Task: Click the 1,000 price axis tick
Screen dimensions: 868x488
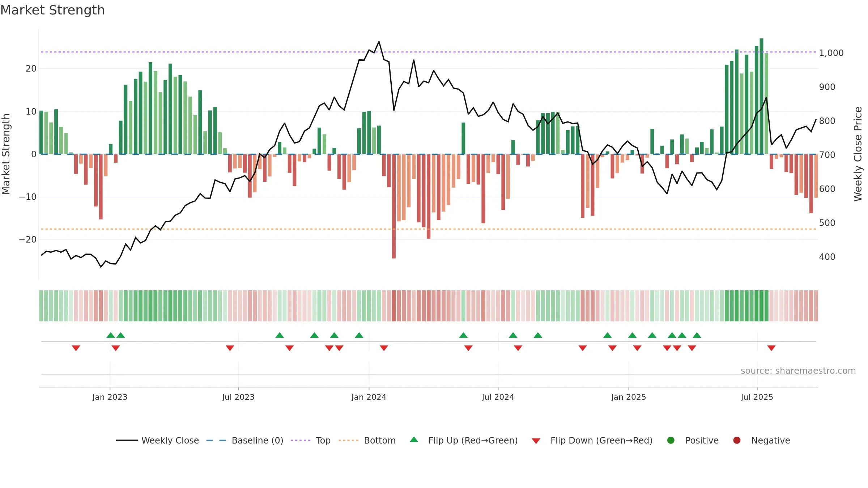Action: click(831, 53)
